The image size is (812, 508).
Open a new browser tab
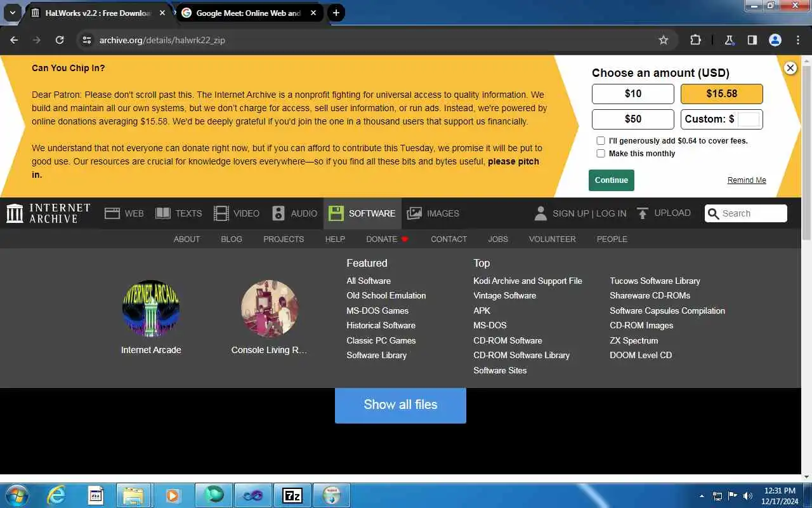pos(336,13)
